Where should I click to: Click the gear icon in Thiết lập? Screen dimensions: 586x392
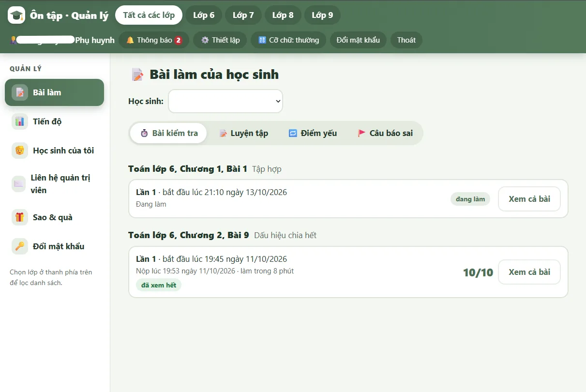click(x=205, y=40)
